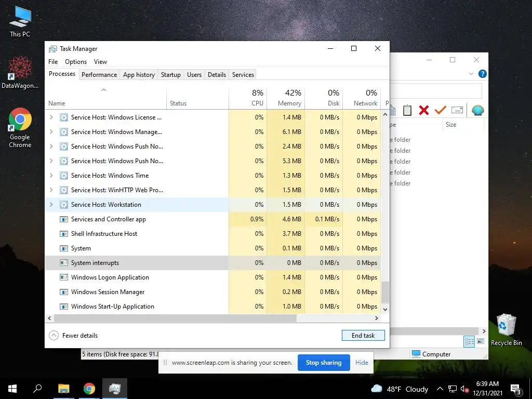532x399 pixels.
Task: Click the rename field icon in background window toolbar
Action: coord(457,110)
